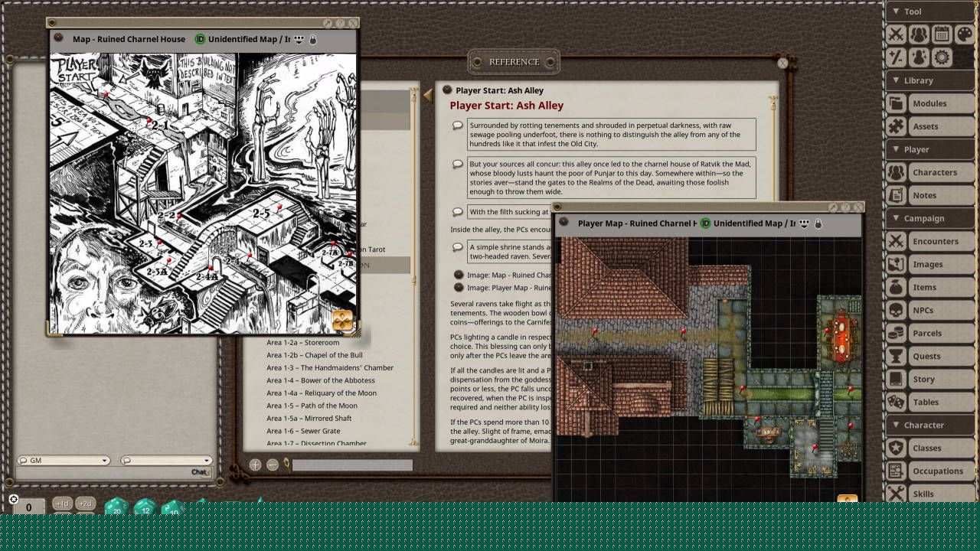Image resolution: width=980 pixels, height=551 pixels.
Task: Click the REFERENCE title banner
Action: [514, 62]
